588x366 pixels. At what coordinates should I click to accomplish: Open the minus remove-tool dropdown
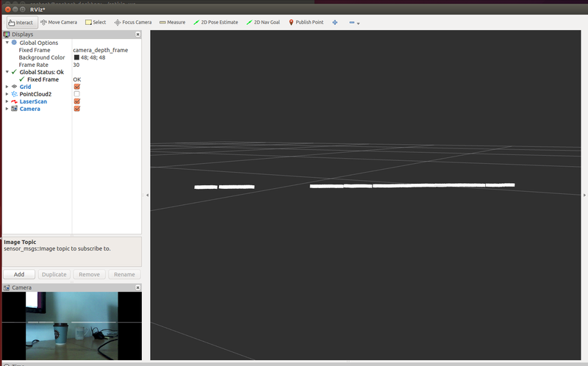click(354, 23)
